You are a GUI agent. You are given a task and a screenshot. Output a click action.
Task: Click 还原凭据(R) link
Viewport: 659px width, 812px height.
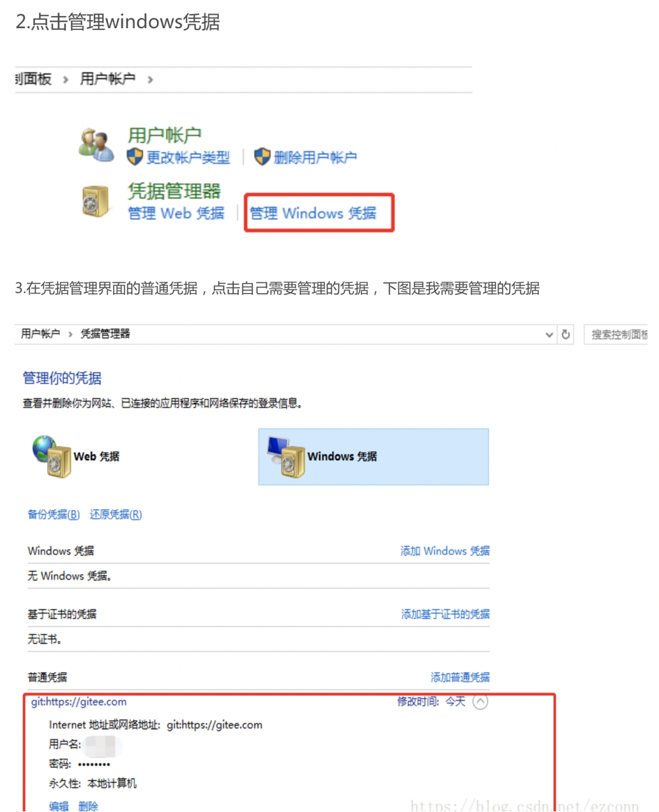tap(116, 515)
